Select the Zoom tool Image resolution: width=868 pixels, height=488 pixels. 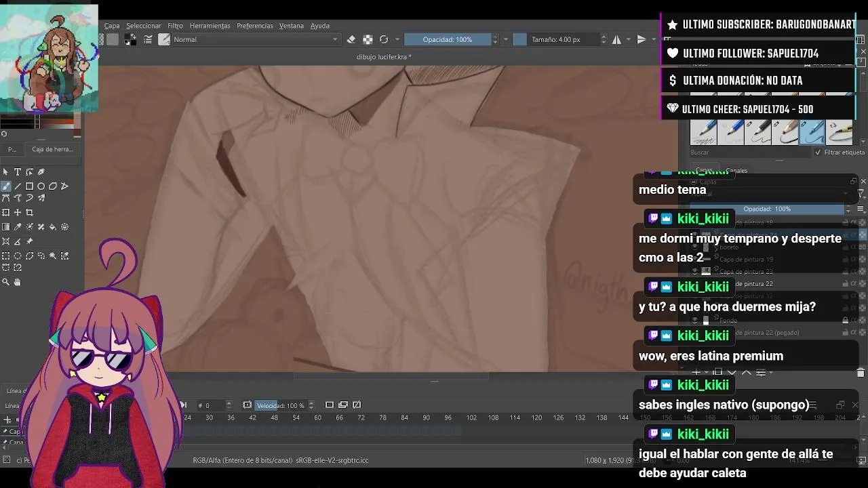(6, 282)
